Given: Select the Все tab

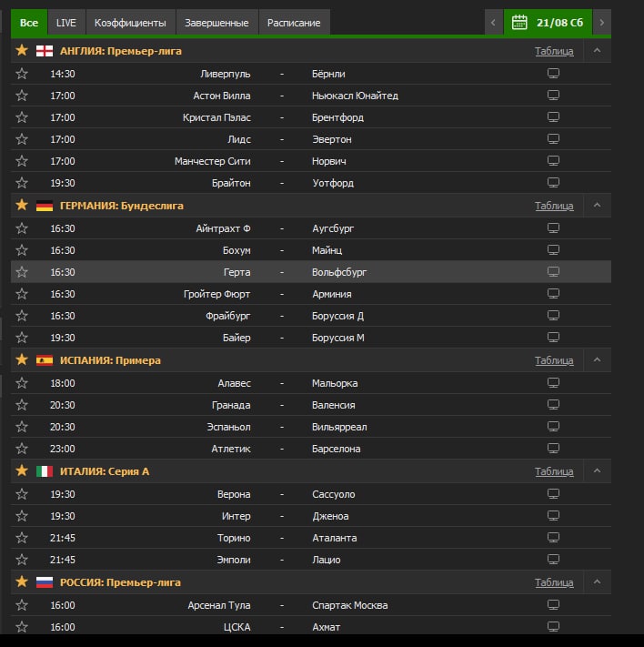Looking at the screenshot, I should pyautogui.click(x=29, y=23).
